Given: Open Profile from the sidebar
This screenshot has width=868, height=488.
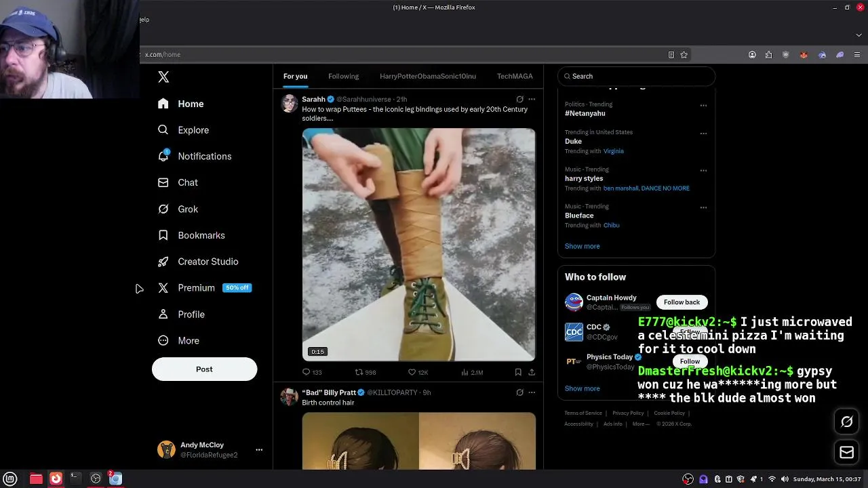Looking at the screenshot, I should pyautogui.click(x=181, y=314).
